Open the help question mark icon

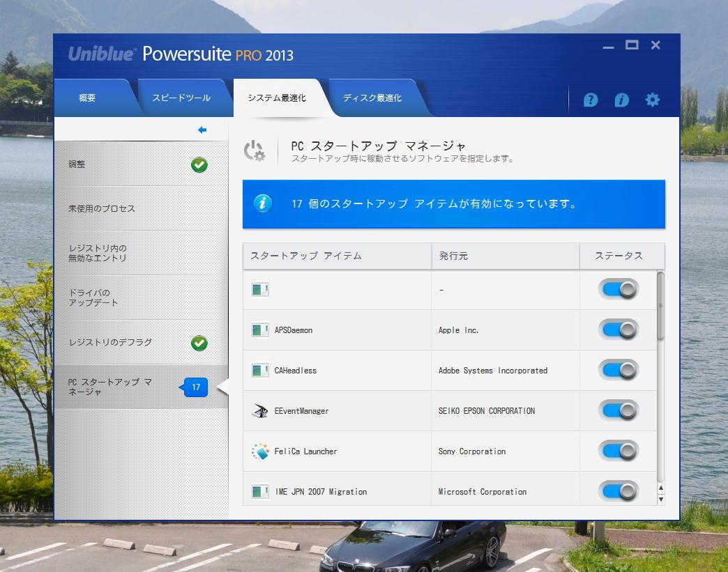590,100
